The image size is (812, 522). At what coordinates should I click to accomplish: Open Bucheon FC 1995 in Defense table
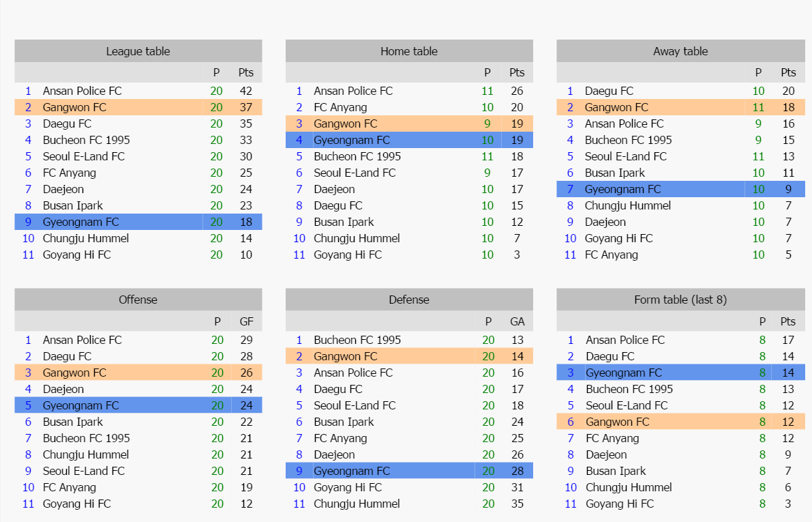click(x=357, y=340)
